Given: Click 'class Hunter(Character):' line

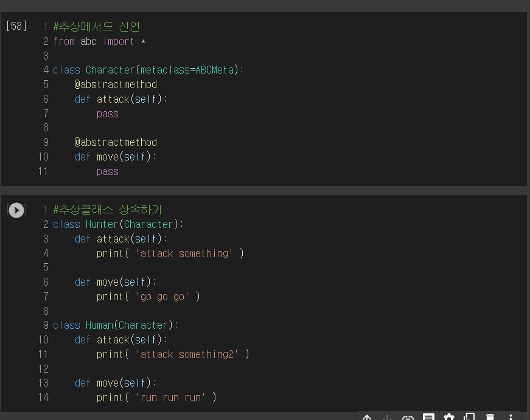Looking at the screenshot, I should click(x=118, y=224).
